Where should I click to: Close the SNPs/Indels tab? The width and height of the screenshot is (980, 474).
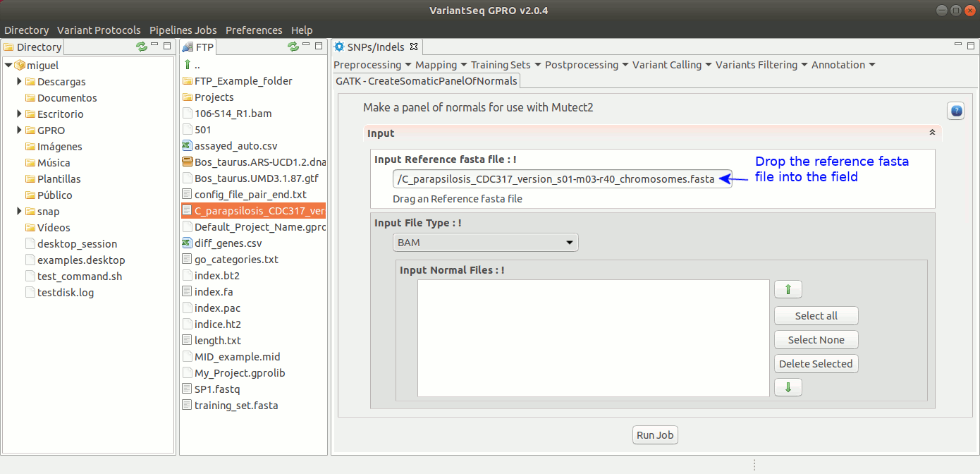414,47
